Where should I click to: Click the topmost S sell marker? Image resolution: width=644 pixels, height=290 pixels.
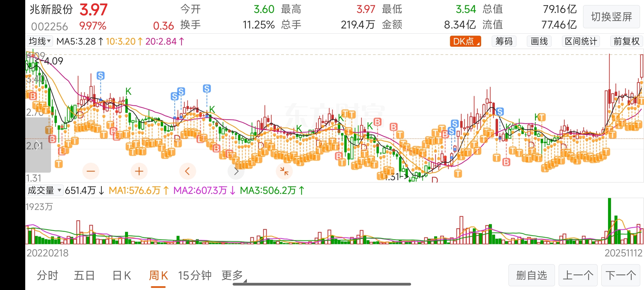point(101,76)
